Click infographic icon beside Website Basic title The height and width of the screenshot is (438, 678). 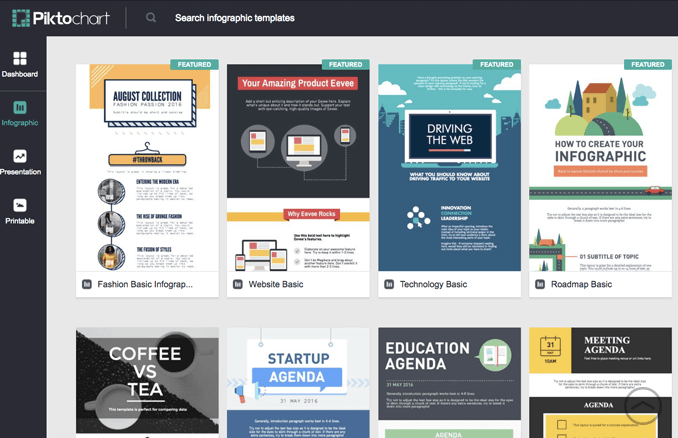(238, 284)
